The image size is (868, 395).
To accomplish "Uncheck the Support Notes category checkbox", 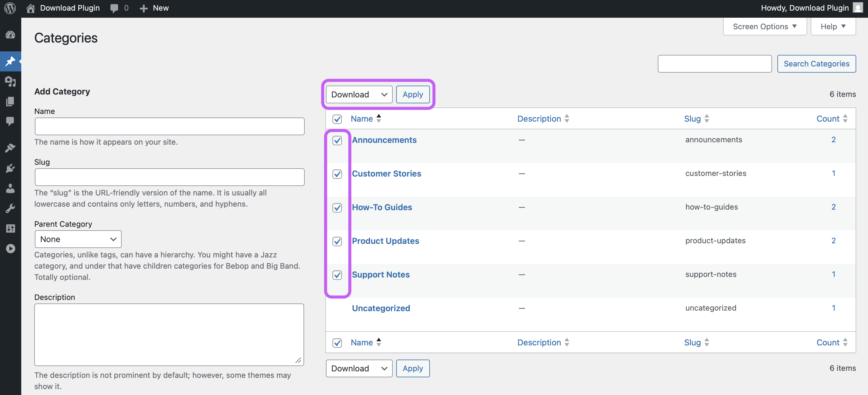I will (x=337, y=275).
